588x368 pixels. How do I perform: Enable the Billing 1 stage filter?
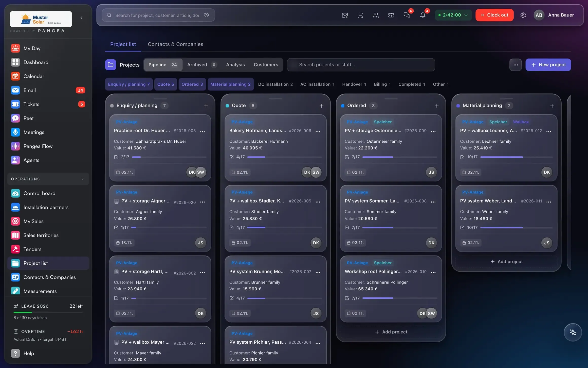pyautogui.click(x=382, y=84)
